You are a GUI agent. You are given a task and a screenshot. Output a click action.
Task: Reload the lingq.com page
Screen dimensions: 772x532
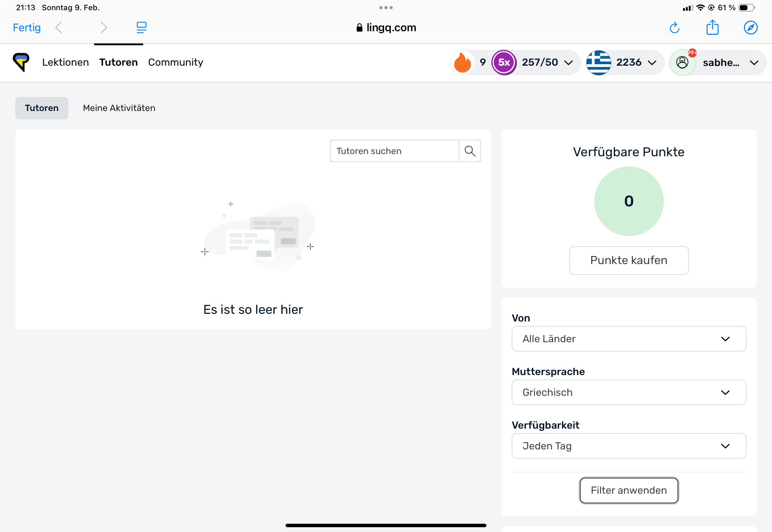[674, 27]
